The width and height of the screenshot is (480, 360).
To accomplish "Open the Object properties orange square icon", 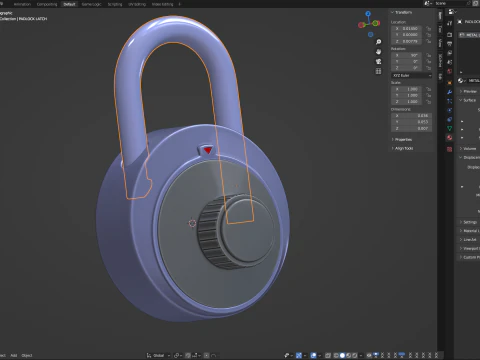I will coord(450,82).
